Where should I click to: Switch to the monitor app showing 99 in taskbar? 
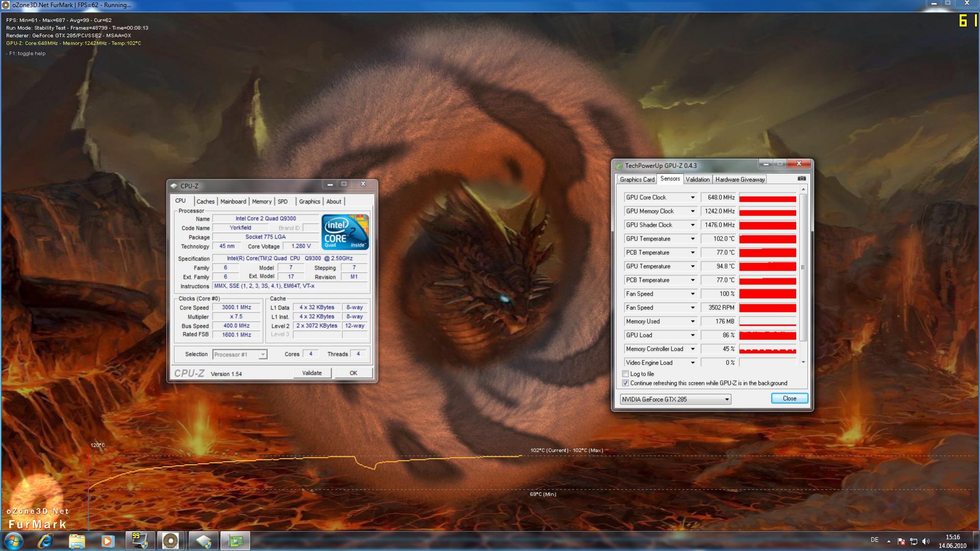coord(140,541)
